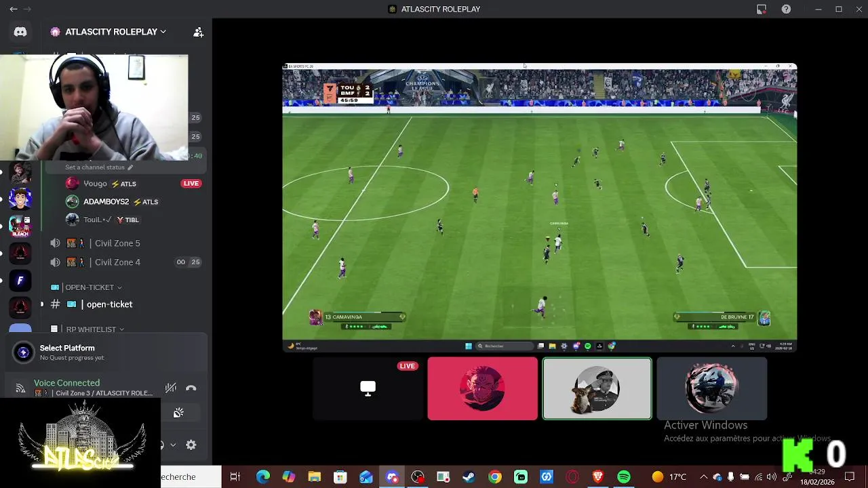
Task: Open Opera browser from the taskbar
Action: pos(573,477)
